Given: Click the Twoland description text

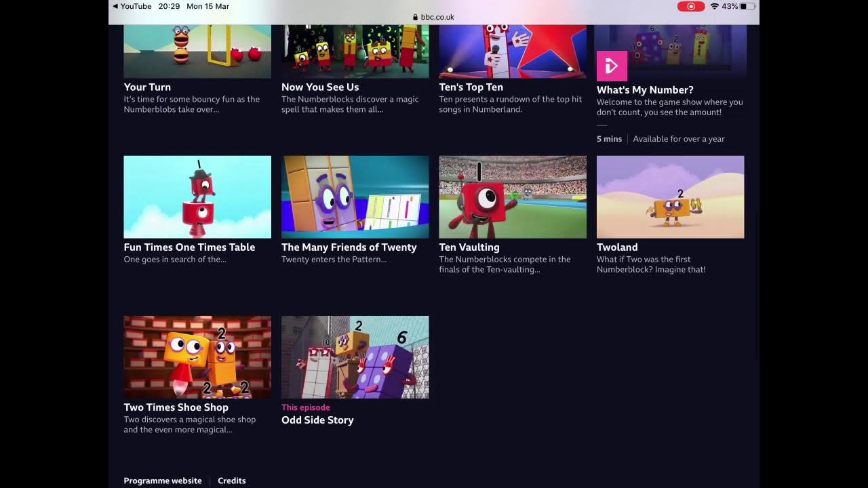Looking at the screenshot, I should click(651, 264).
